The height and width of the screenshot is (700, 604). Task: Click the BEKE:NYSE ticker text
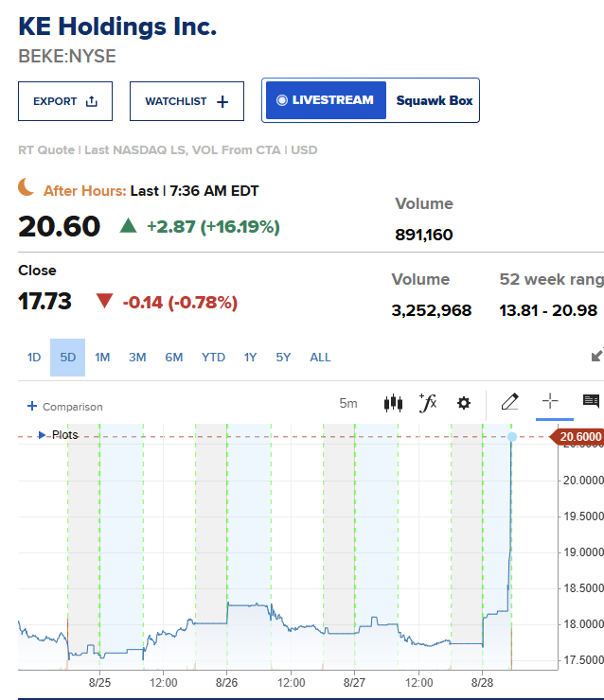(67, 57)
